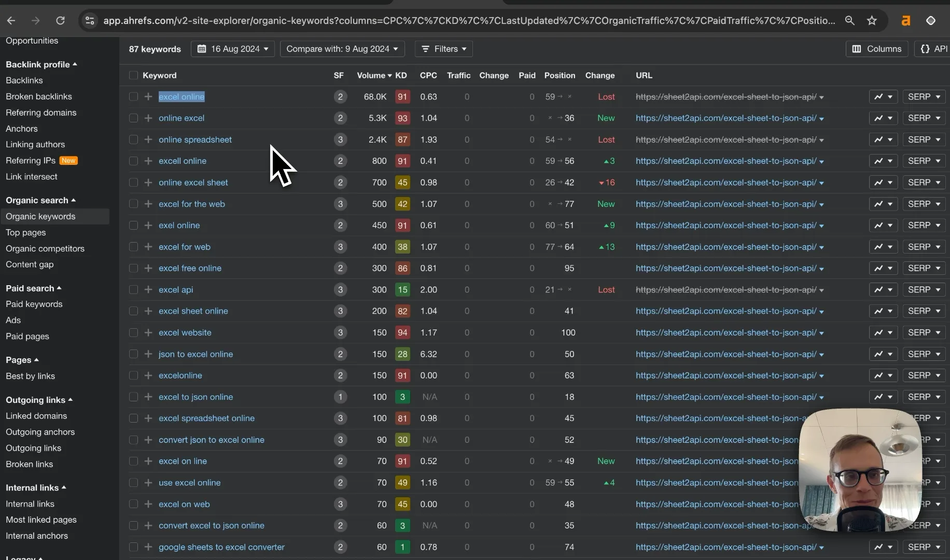Check the 'online excel sheet' row checkbox
This screenshot has height=560, width=950.
coord(133,183)
